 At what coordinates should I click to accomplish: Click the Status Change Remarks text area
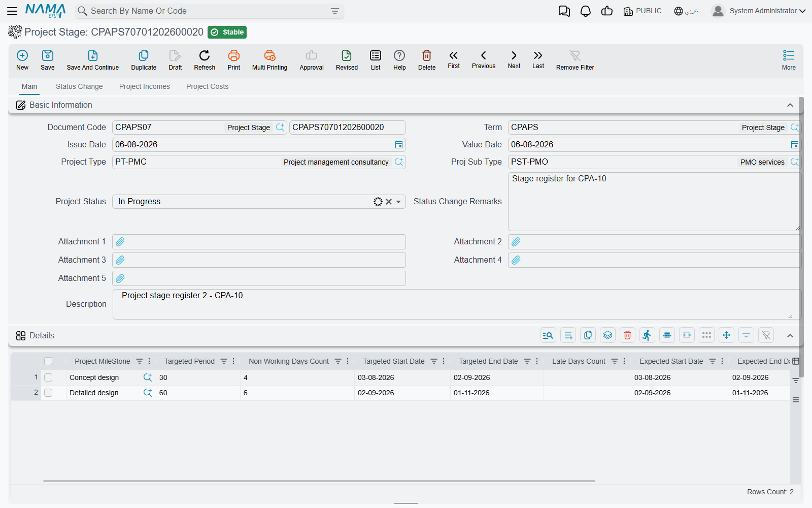coord(654,202)
